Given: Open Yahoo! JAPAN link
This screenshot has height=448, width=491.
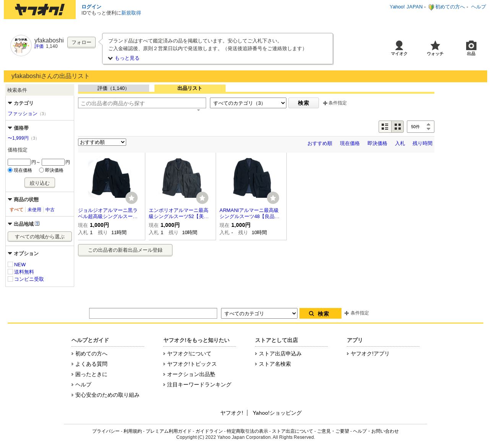Looking at the screenshot, I should click(406, 7).
